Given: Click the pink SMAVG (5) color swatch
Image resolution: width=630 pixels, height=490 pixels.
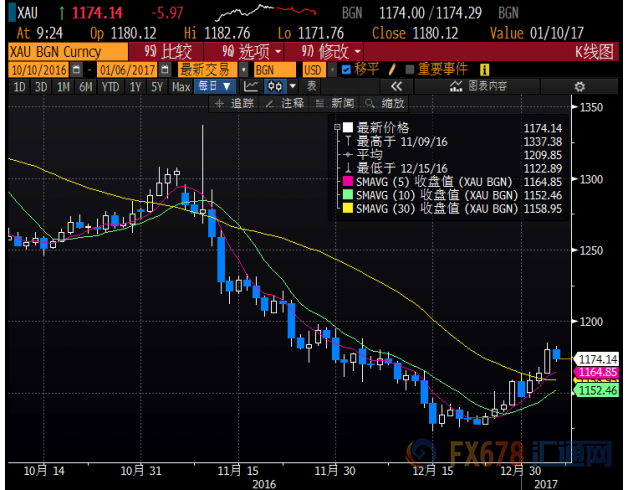Looking at the screenshot, I should [346, 180].
